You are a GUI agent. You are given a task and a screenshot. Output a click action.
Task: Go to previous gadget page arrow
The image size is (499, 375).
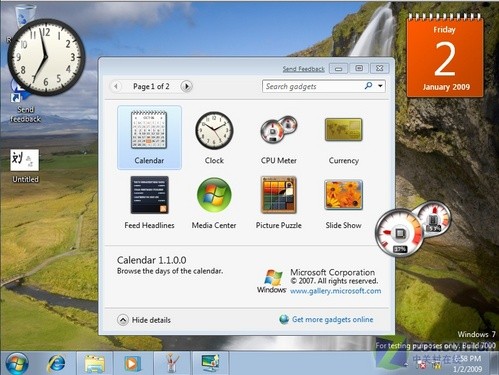(116, 86)
